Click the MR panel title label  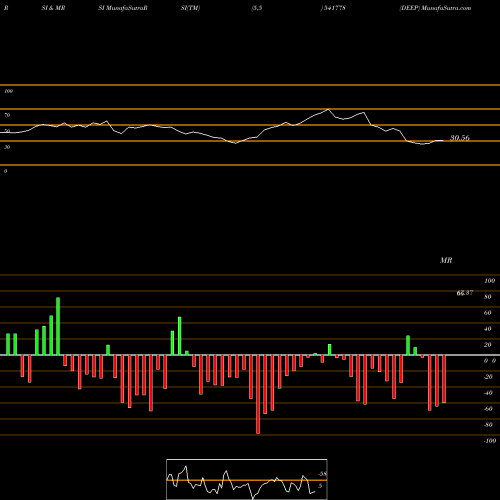pyautogui.click(x=446, y=260)
